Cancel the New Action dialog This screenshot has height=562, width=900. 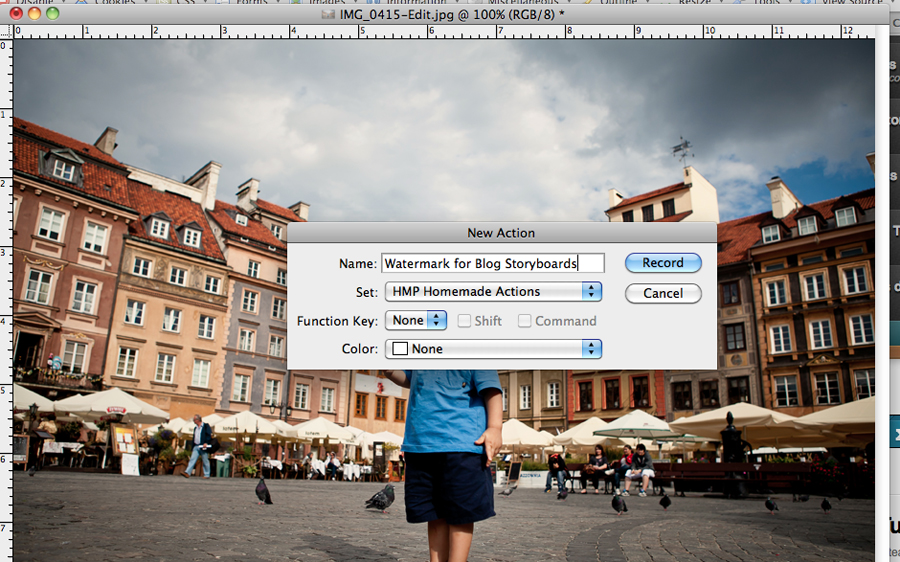point(663,293)
